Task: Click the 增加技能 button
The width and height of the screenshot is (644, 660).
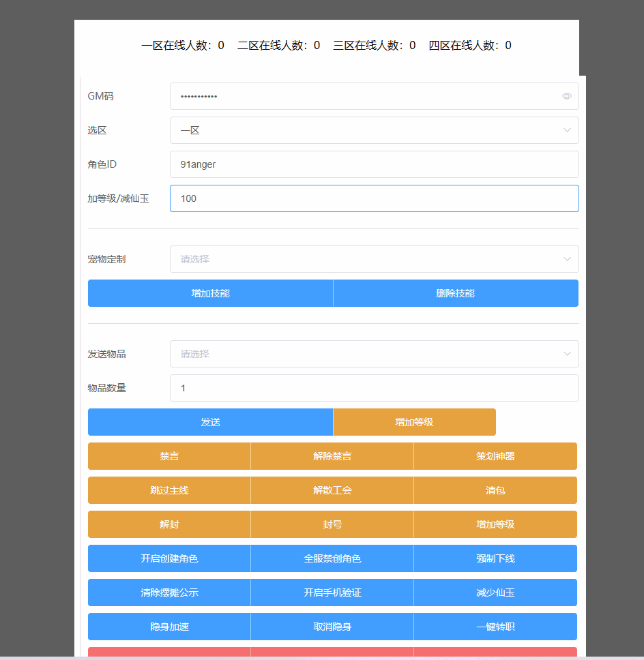Action: pos(210,293)
